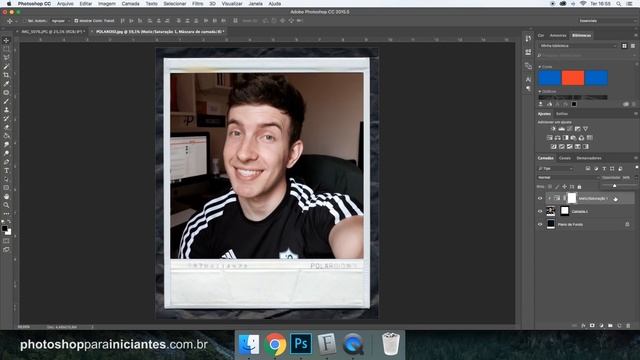Add a Brightness/Contrast adjustment
640x360 pixels.
(x=553, y=129)
